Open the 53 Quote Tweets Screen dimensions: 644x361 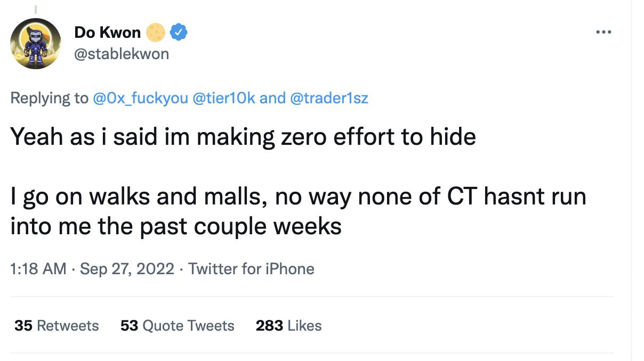(x=176, y=325)
